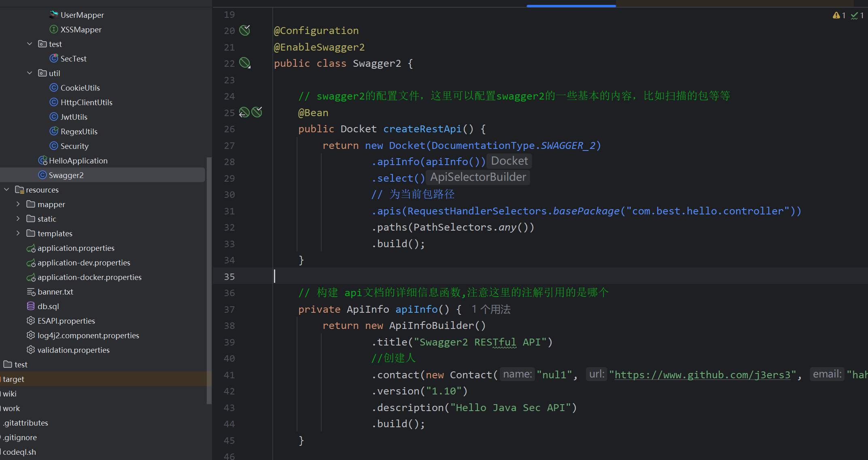Image resolution: width=868 pixels, height=460 pixels.
Task: Click the HttpClientUtils class icon
Action: 54,102
